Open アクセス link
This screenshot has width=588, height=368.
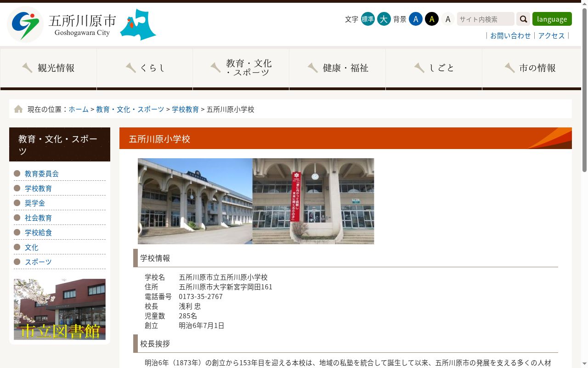click(551, 35)
